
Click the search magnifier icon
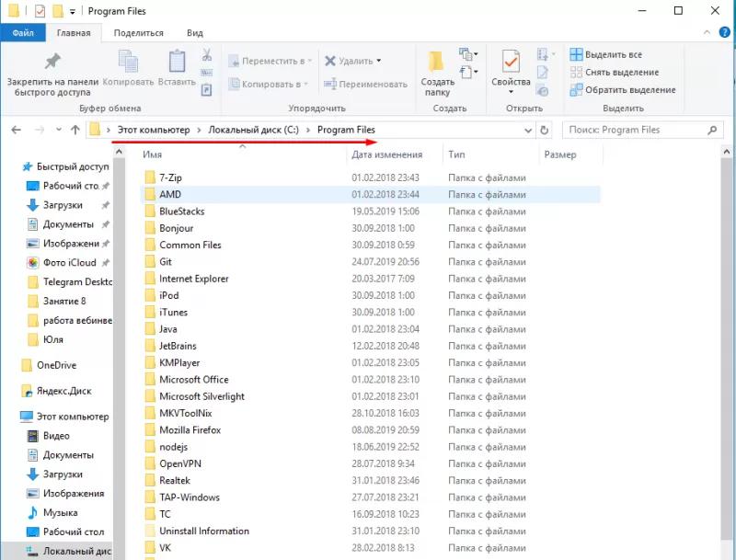712,130
